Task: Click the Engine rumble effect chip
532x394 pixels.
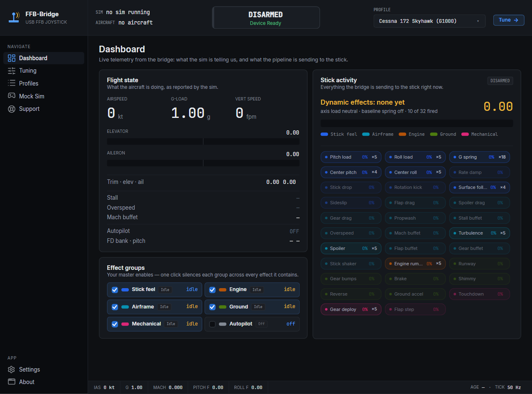Action: click(x=415, y=264)
